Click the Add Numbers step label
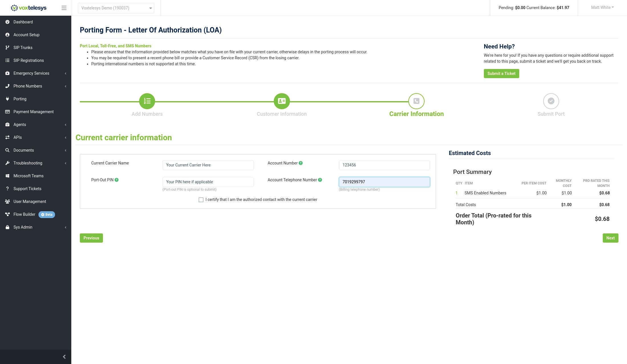The image size is (627, 364). click(x=147, y=114)
